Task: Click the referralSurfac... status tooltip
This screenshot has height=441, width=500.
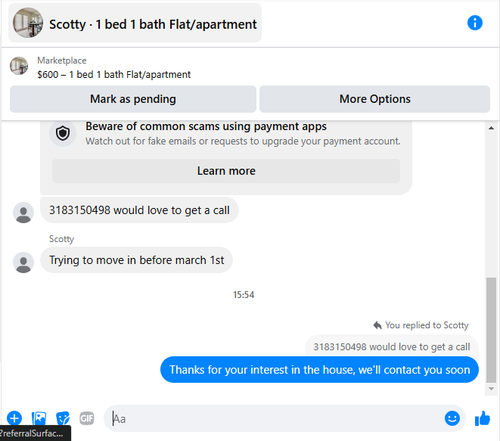Action: [x=35, y=433]
